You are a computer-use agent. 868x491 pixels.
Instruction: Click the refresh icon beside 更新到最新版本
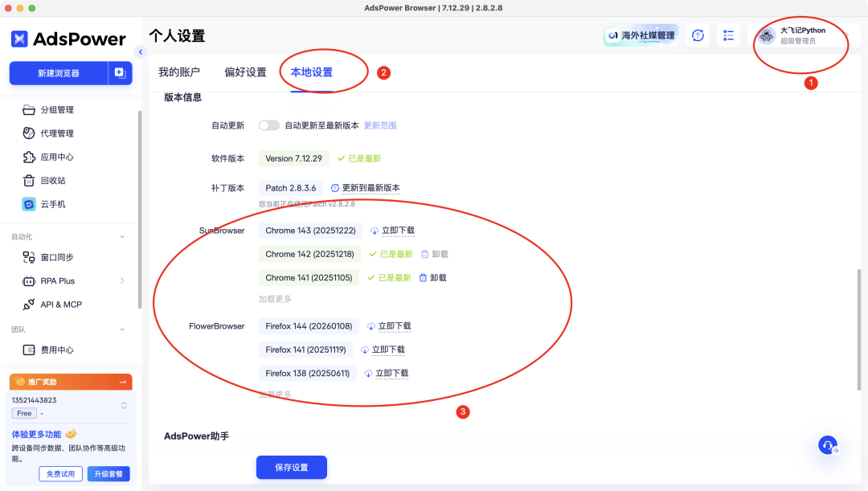pos(335,188)
